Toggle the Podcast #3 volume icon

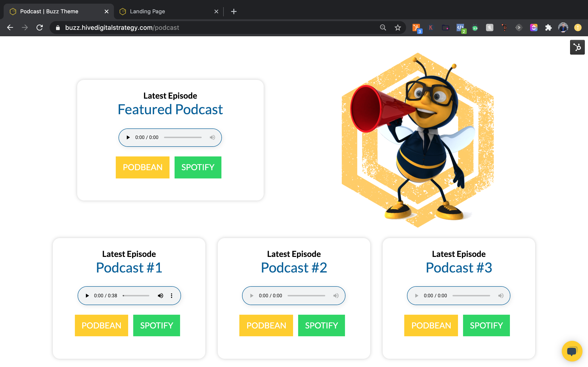point(501,296)
